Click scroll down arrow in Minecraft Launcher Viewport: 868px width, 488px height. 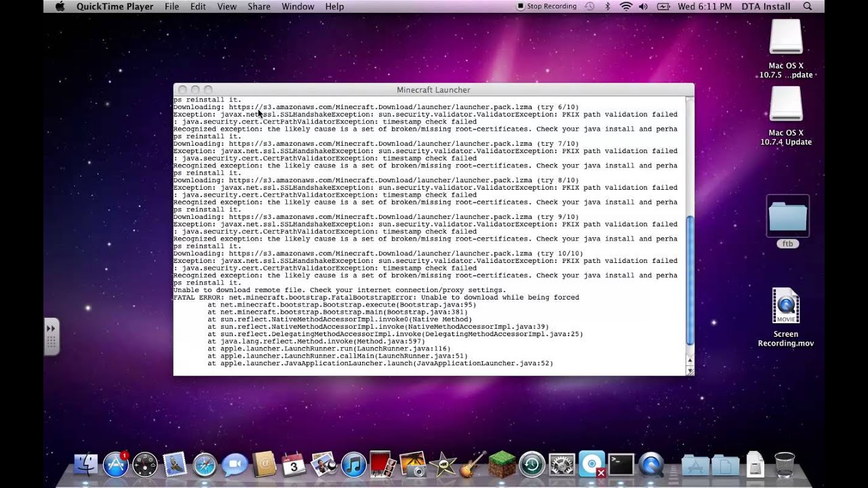[x=690, y=371]
